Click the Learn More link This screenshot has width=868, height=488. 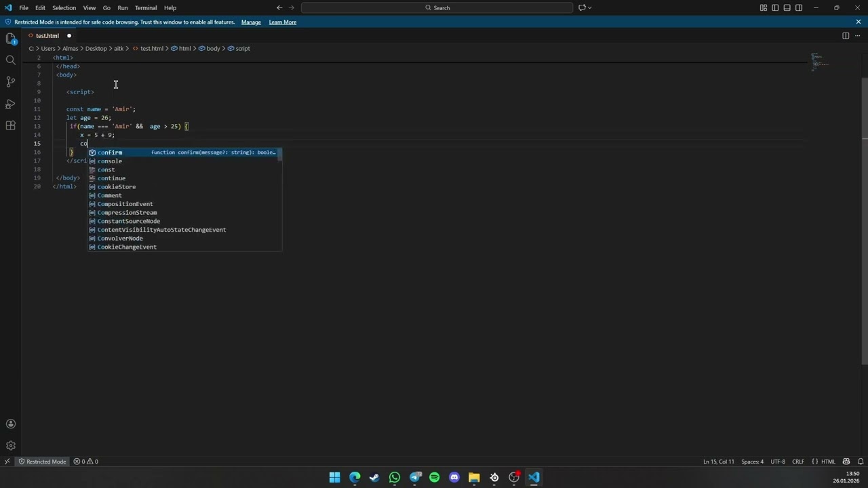tap(283, 22)
